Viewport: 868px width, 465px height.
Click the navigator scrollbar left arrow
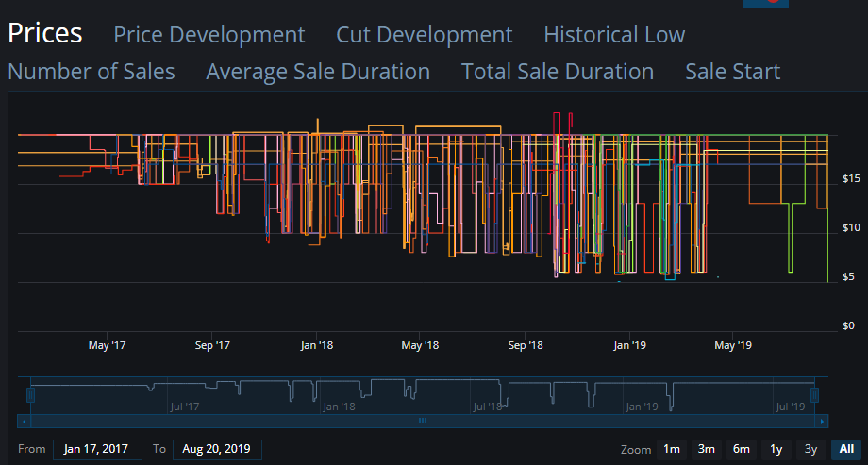point(24,421)
